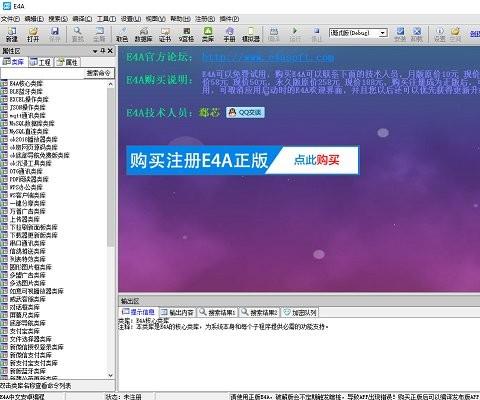The height and width of the screenshot is (400, 480).
Task: Click the QQ交谈 chat button
Action: [245, 113]
